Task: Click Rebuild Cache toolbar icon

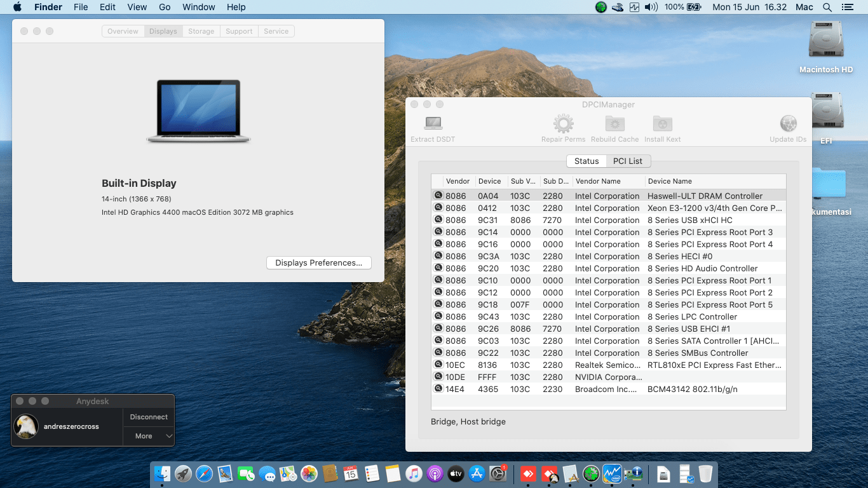Action: (614, 129)
